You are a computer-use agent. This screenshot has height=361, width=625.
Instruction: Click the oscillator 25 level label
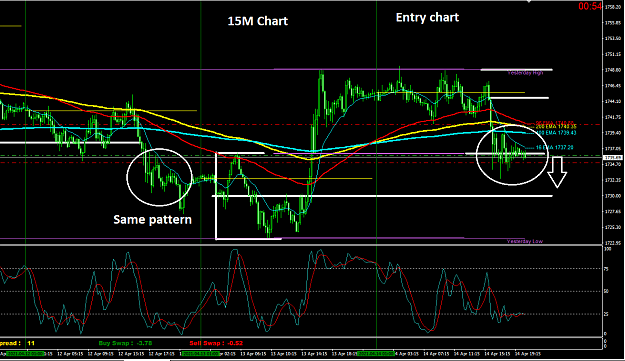[607, 314]
